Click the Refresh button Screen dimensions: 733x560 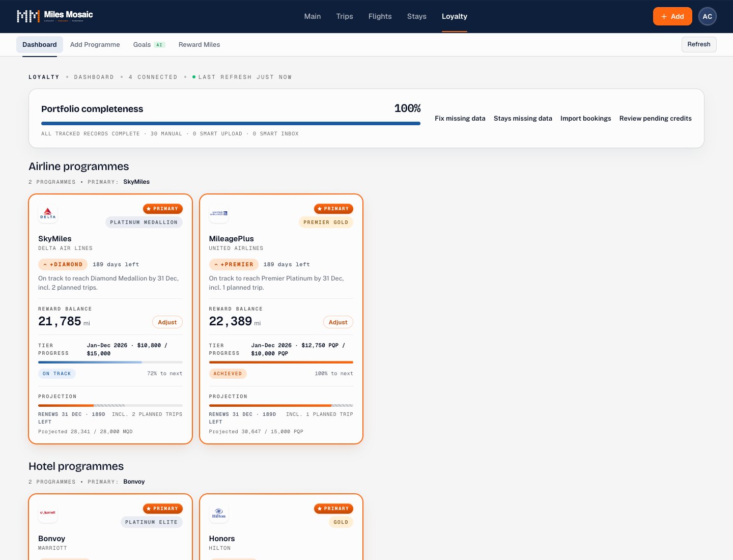tap(699, 44)
